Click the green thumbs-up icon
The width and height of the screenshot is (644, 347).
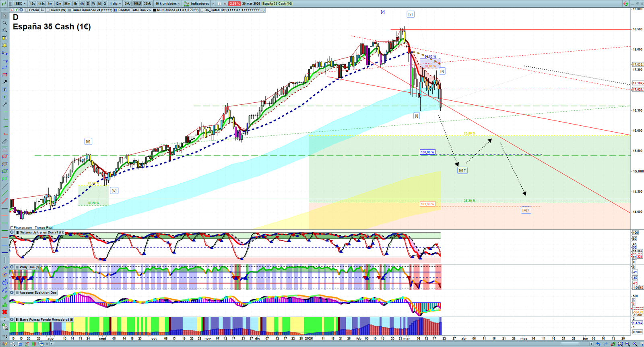coord(4,305)
